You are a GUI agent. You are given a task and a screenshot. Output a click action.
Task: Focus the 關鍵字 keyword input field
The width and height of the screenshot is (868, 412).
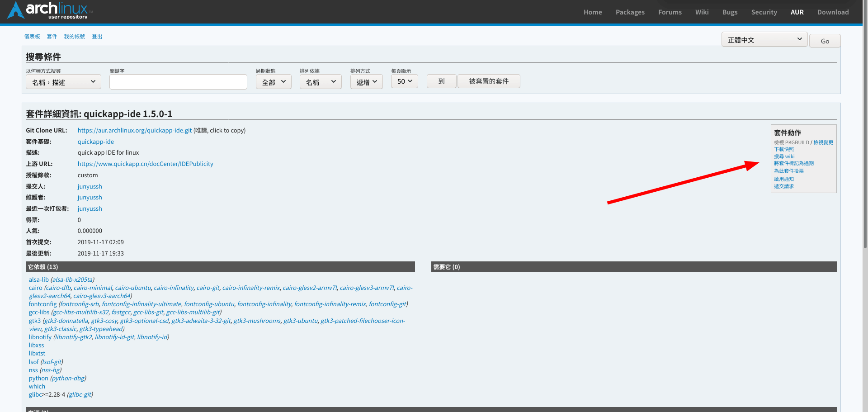tap(178, 82)
